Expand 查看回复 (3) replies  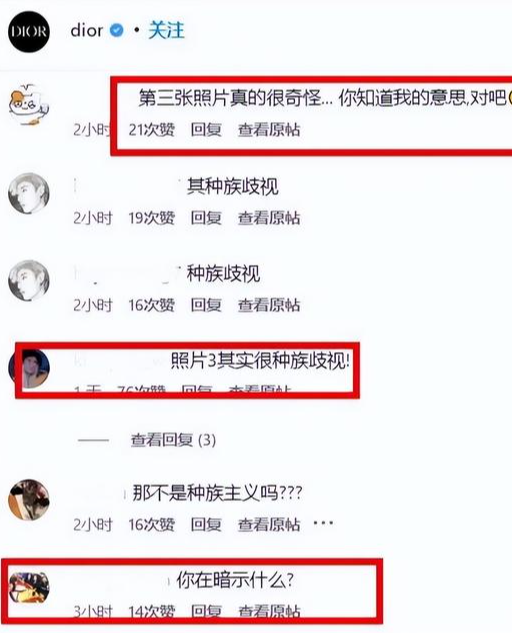(173, 440)
